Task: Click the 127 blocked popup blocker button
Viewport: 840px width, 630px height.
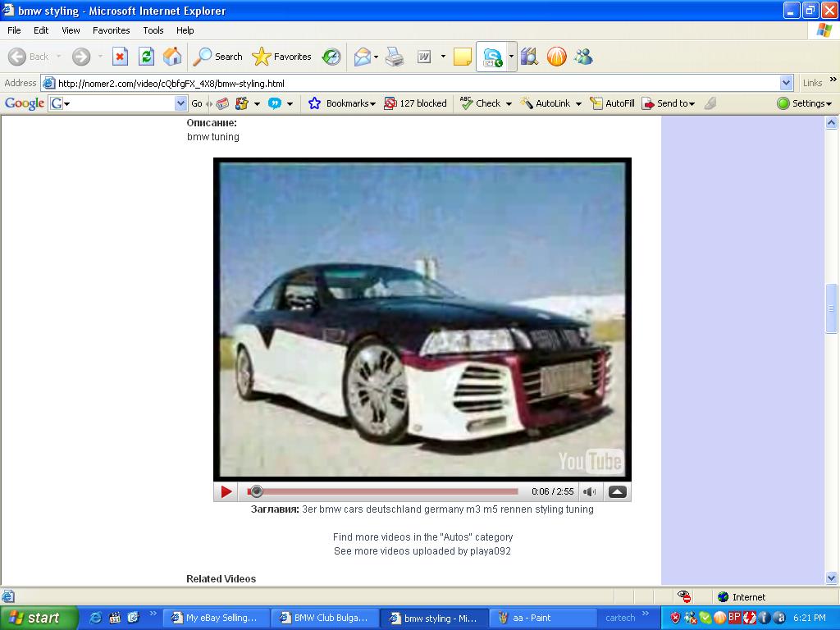Action: click(x=415, y=103)
